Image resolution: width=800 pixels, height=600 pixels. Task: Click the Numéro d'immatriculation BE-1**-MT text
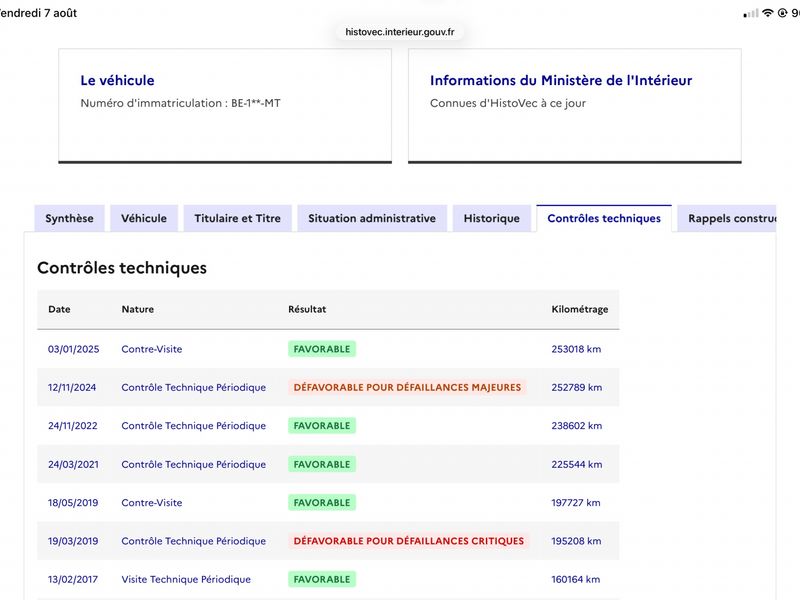click(x=180, y=103)
